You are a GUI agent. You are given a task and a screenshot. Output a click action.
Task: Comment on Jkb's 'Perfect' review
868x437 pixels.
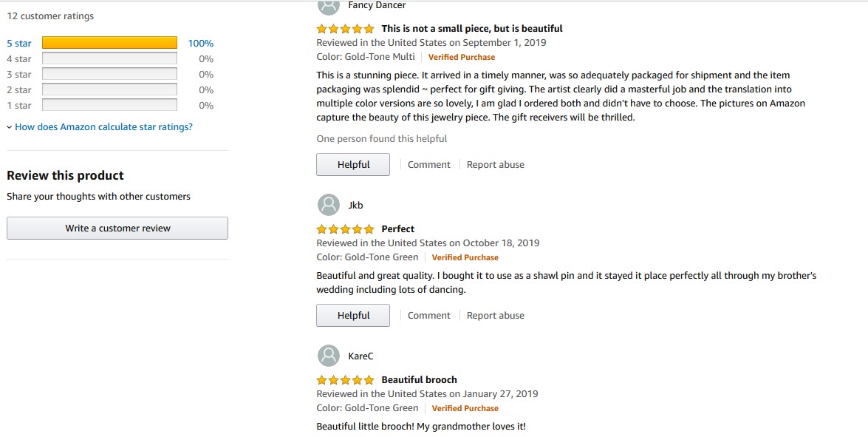click(x=428, y=316)
